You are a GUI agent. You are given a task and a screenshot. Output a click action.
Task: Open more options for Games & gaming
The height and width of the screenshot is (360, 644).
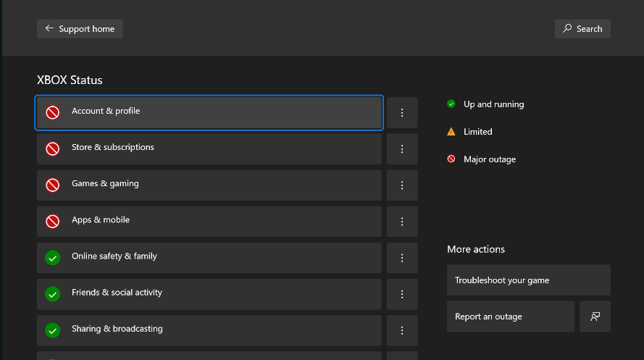[x=402, y=185]
